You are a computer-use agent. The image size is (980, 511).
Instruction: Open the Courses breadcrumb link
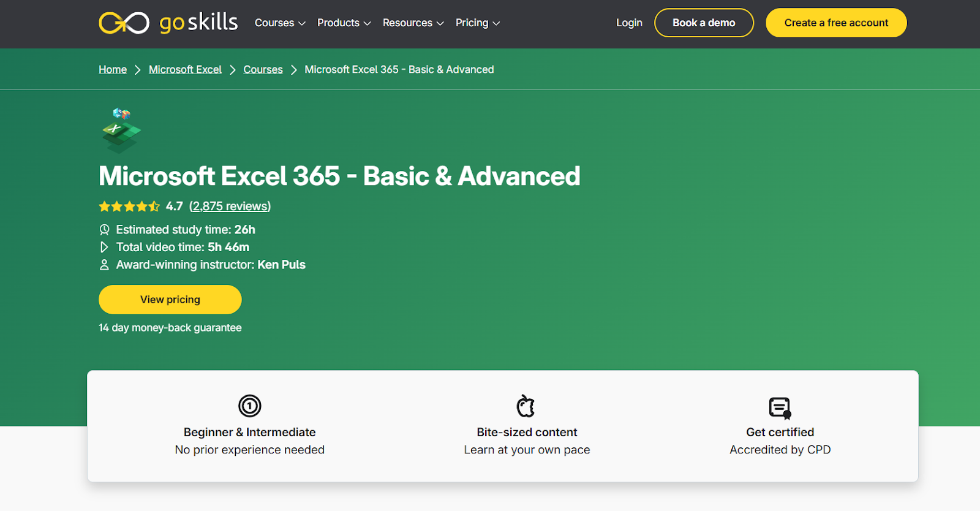coord(263,70)
